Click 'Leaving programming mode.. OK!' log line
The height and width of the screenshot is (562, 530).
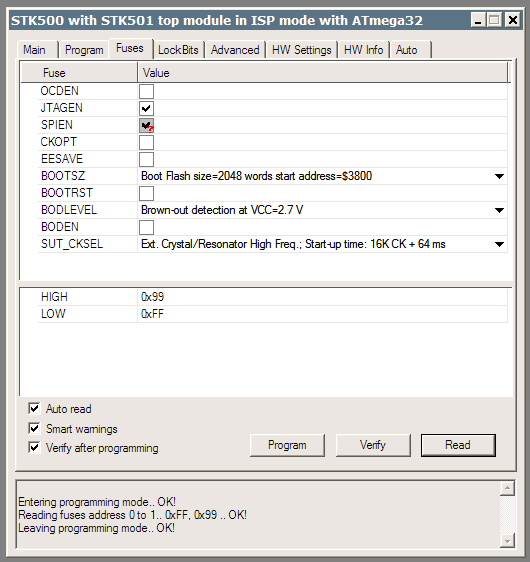(96, 528)
